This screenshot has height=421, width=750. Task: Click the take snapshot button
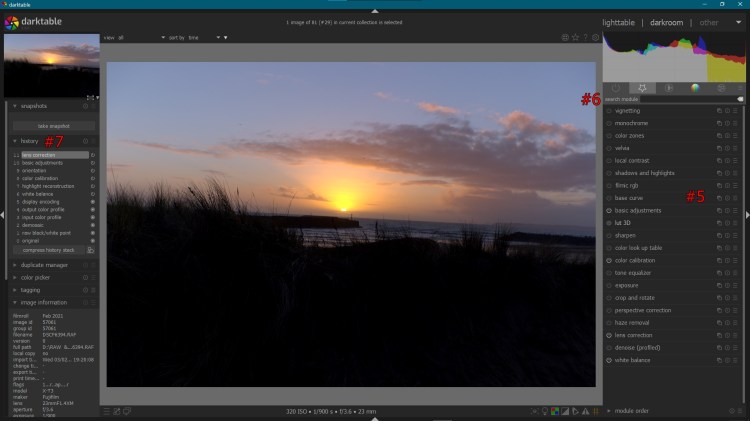point(54,126)
